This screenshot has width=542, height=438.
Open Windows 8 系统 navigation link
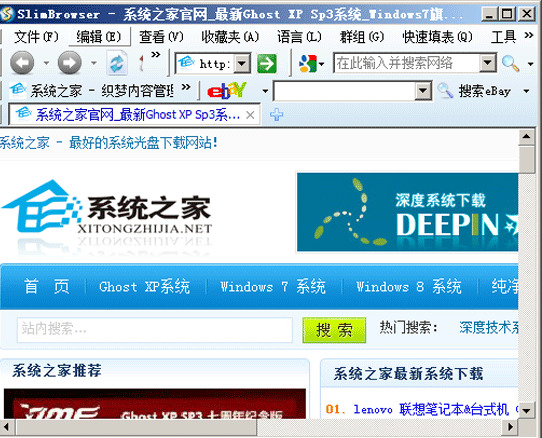[409, 287]
